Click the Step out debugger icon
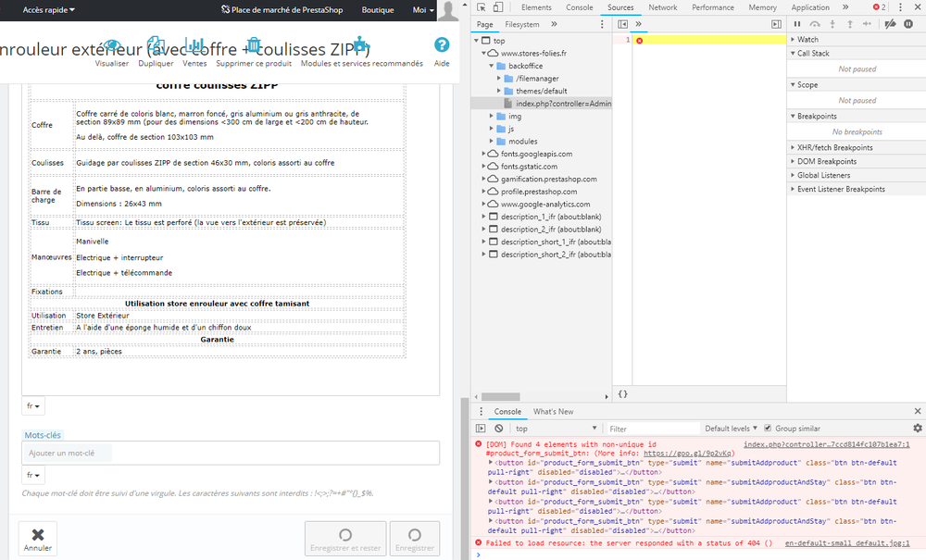926x560 pixels. [x=850, y=24]
